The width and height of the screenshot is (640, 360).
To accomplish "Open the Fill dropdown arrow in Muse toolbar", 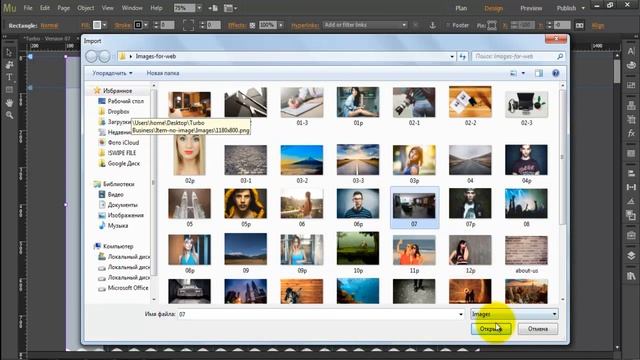I will pos(104,25).
